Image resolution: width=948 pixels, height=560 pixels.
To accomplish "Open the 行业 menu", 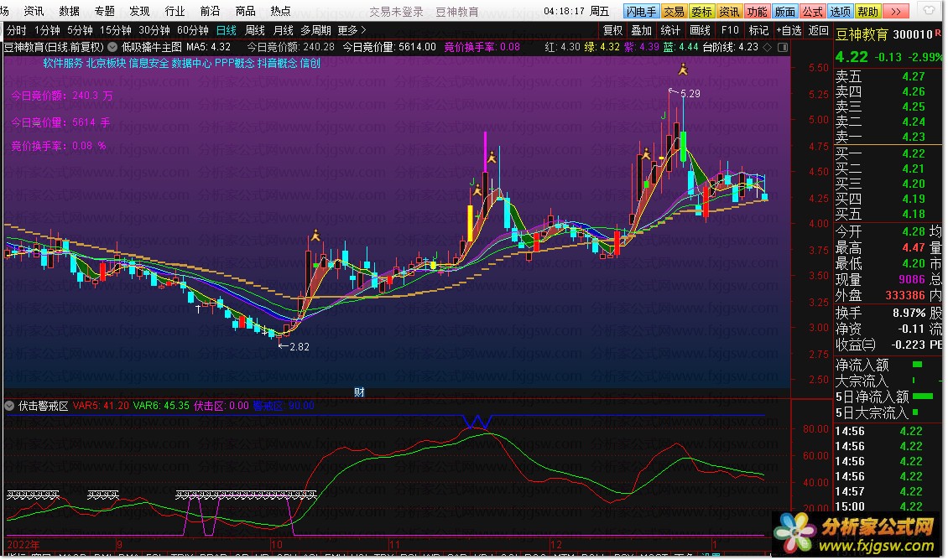I will click(174, 11).
